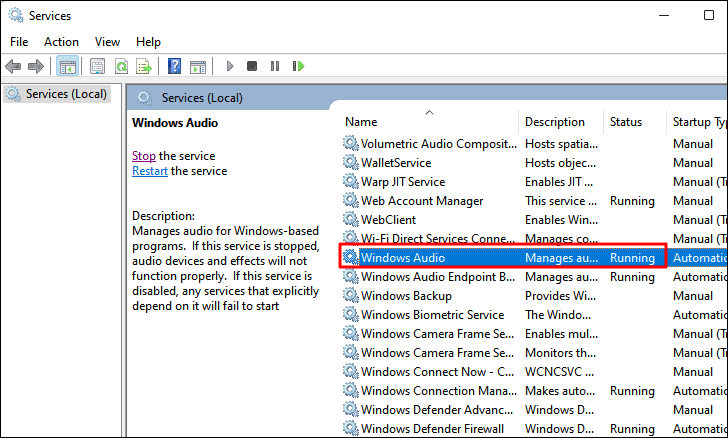Click the Export List toolbar icon
The width and height of the screenshot is (728, 438).
click(x=144, y=66)
